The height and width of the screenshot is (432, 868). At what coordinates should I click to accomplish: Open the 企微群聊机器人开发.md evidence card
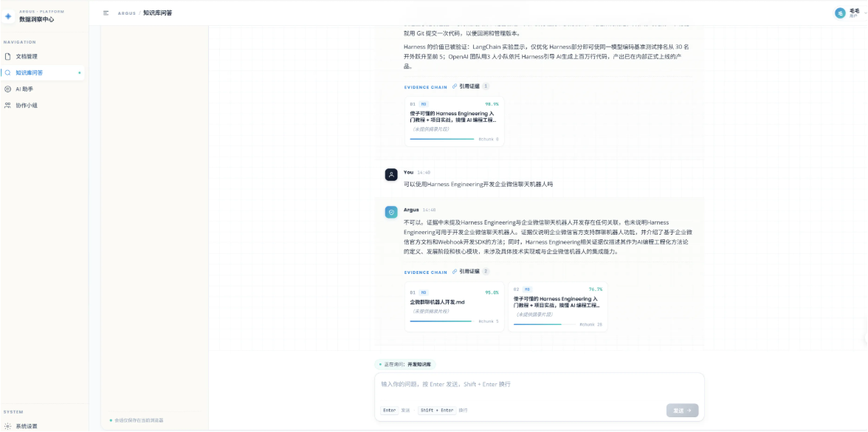(x=455, y=307)
